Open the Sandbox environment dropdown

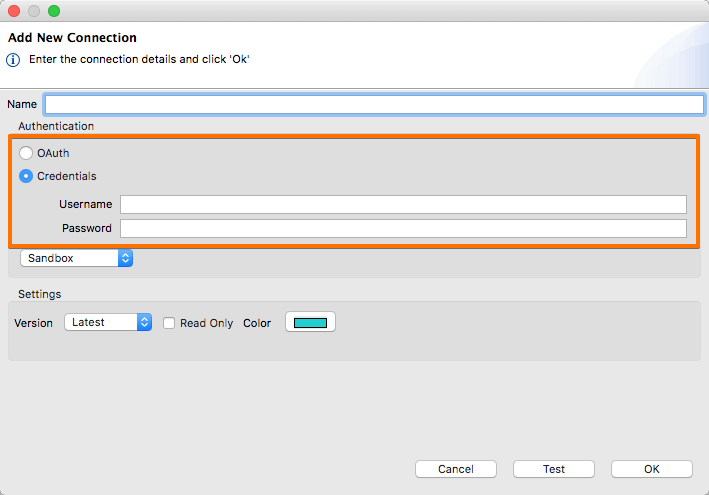point(76,258)
